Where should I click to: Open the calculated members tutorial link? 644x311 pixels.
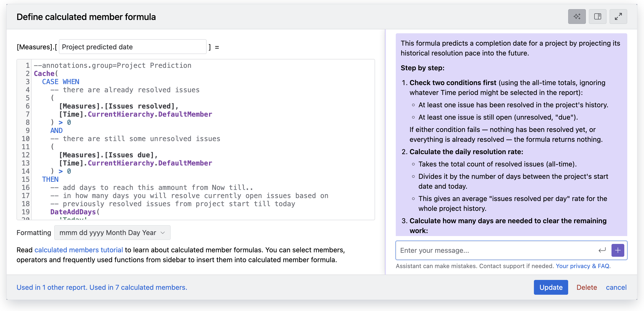click(x=79, y=250)
